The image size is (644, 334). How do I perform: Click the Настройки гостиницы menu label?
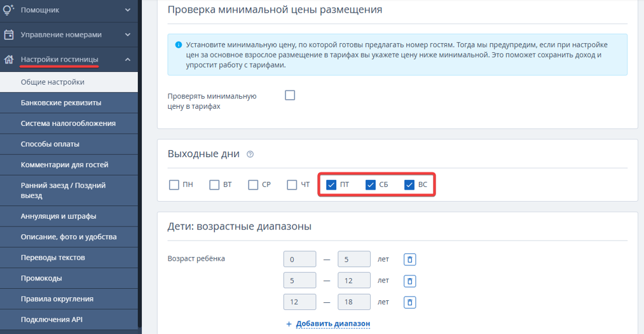point(60,59)
